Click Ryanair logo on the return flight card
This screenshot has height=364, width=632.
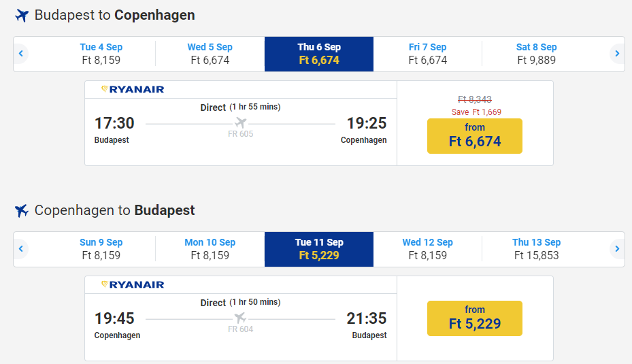pyautogui.click(x=133, y=284)
